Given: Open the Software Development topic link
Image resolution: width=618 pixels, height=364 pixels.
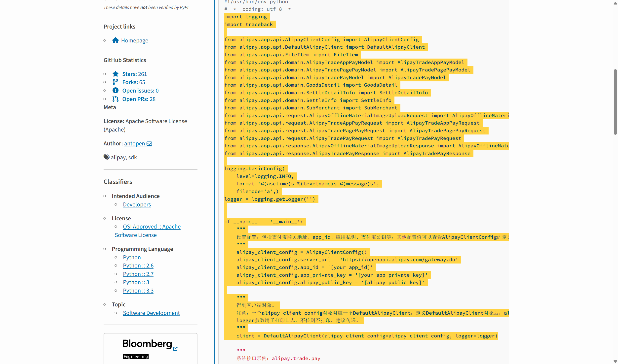Looking at the screenshot, I should coord(151,313).
